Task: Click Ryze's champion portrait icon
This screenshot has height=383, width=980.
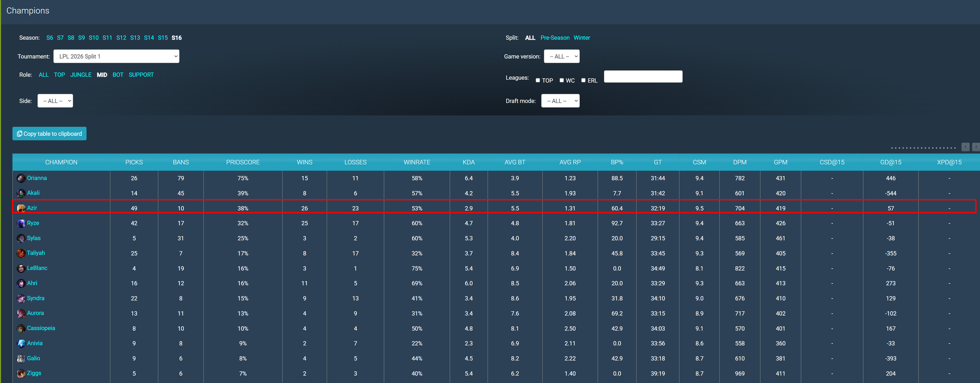Action: 21,224
